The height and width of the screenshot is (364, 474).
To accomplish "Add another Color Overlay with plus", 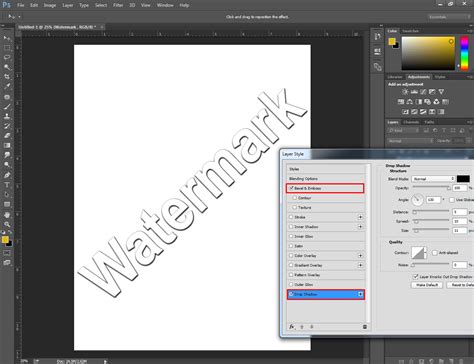I will coord(360,256).
